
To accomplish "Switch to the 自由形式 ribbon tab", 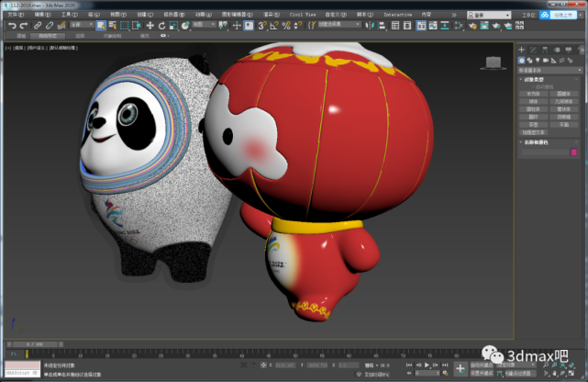I will coord(48,36).
